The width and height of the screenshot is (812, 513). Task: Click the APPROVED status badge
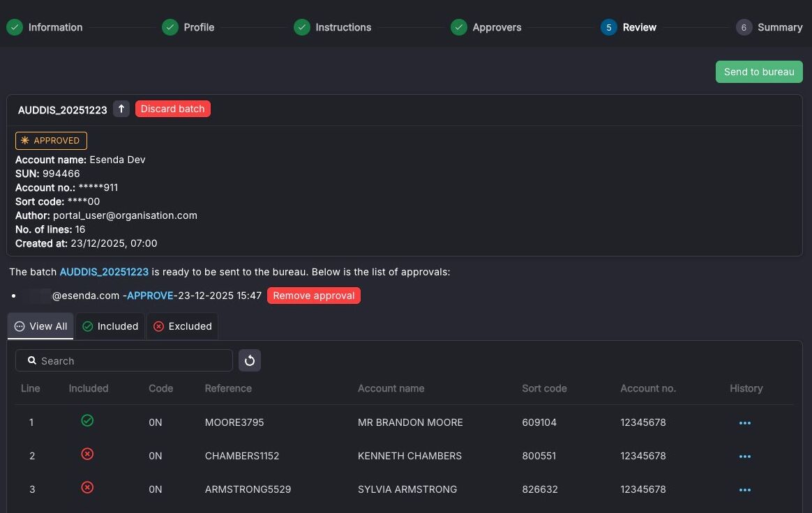pyautogui.click(x=51, y=141)
